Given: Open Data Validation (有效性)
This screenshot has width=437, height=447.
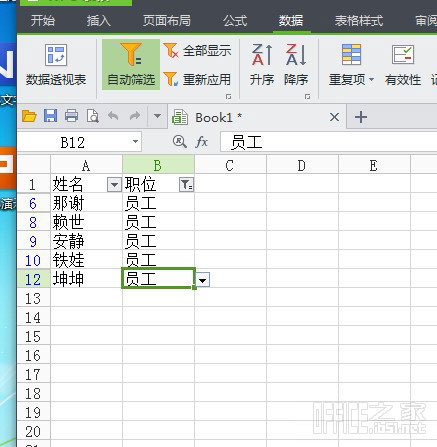Looking at the screenshot, I should [x=403, y=65].
